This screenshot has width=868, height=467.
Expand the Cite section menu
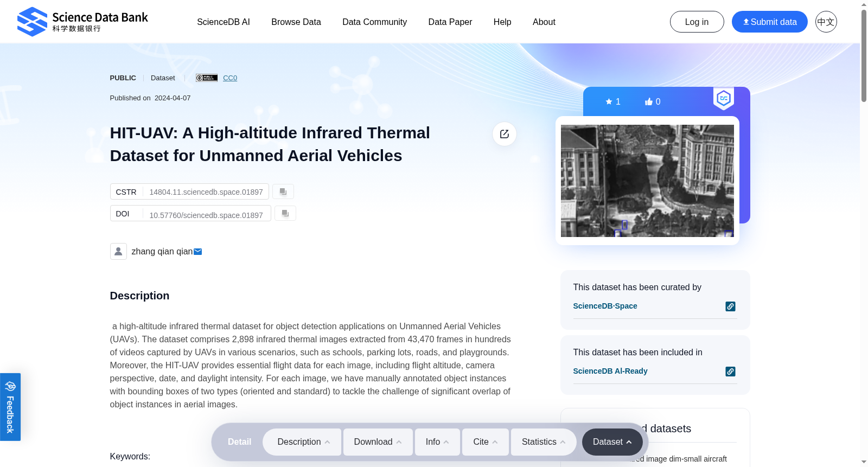(x=486, y=442)
